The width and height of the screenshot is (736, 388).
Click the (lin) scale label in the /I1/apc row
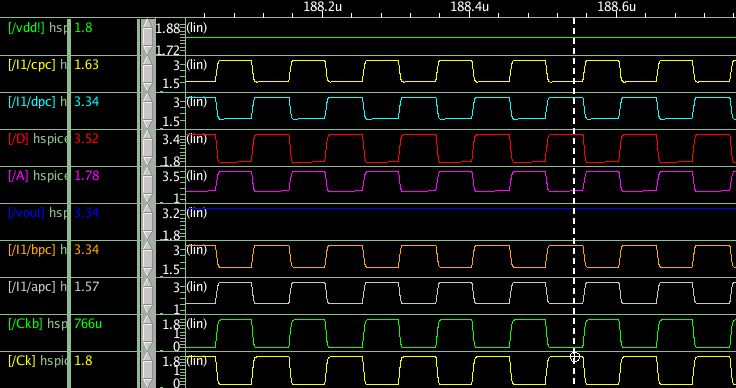coord(197,287)
